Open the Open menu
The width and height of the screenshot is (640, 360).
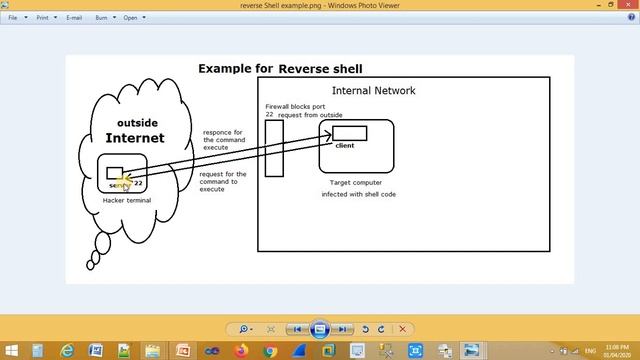pos(130,18)
